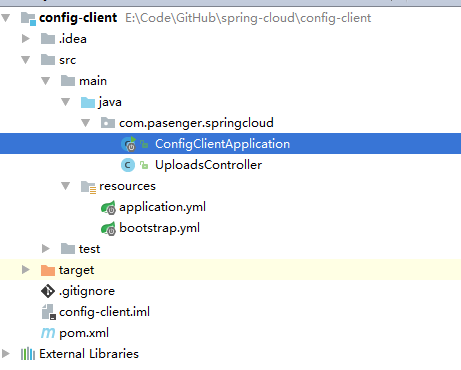Select the bootstrap.yml file

160,228
